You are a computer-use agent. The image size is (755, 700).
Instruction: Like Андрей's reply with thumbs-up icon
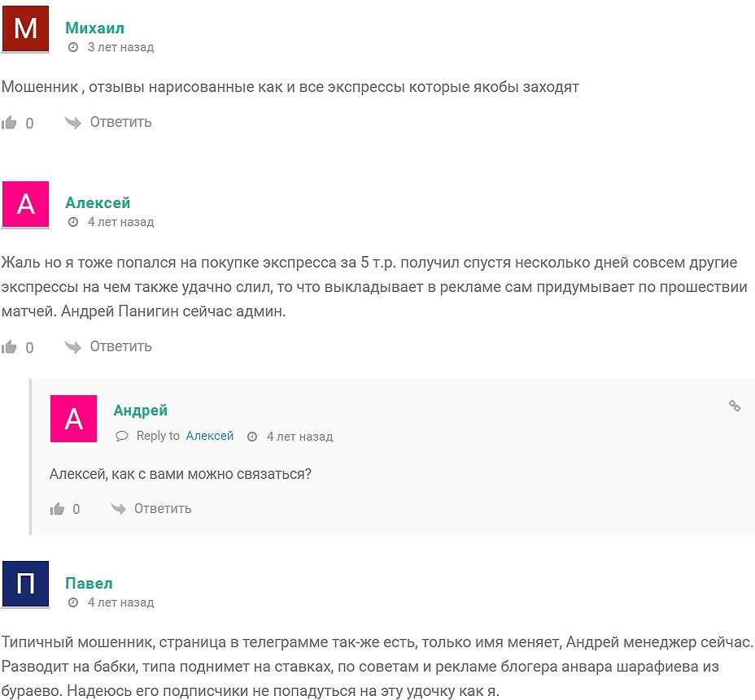point(57,509)
